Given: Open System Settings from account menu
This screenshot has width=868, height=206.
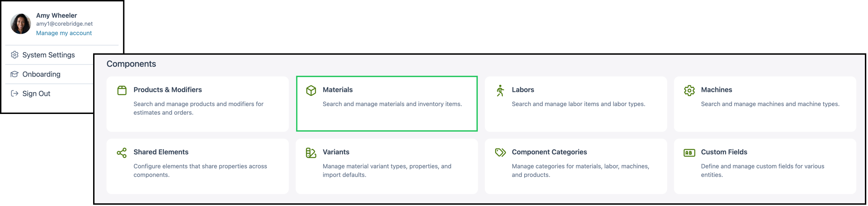Looking at the screenshot, I should tap(49, 55).
